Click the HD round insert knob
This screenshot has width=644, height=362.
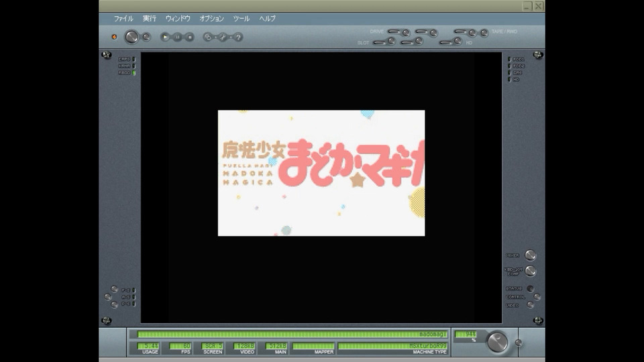point(458,41)
